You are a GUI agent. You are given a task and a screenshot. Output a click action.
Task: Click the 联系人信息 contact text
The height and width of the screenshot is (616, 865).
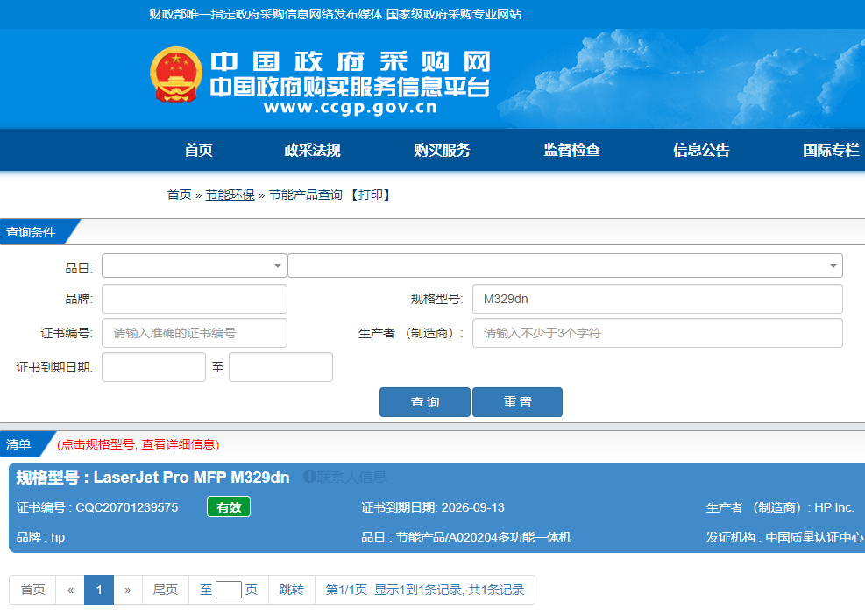[351, 477]
